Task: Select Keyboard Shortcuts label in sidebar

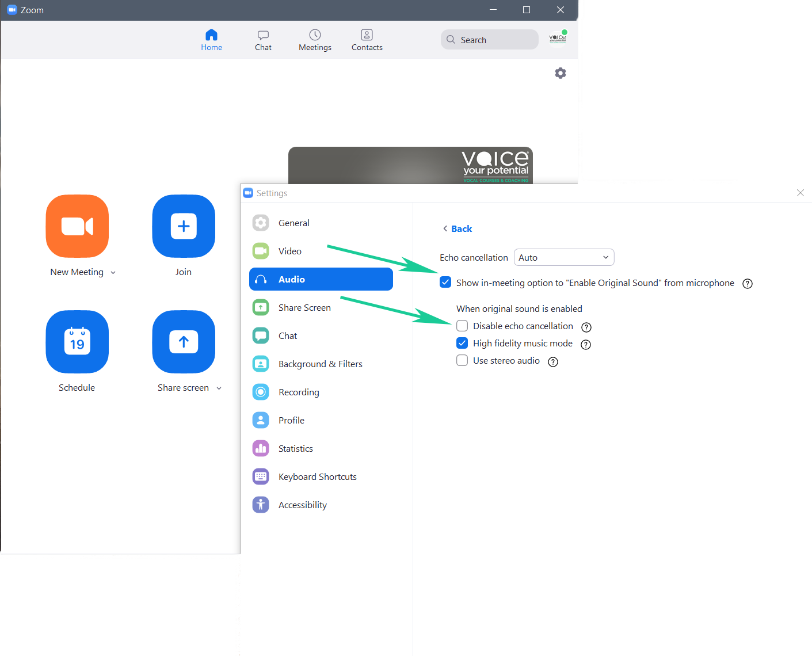Action: [318, 476]
